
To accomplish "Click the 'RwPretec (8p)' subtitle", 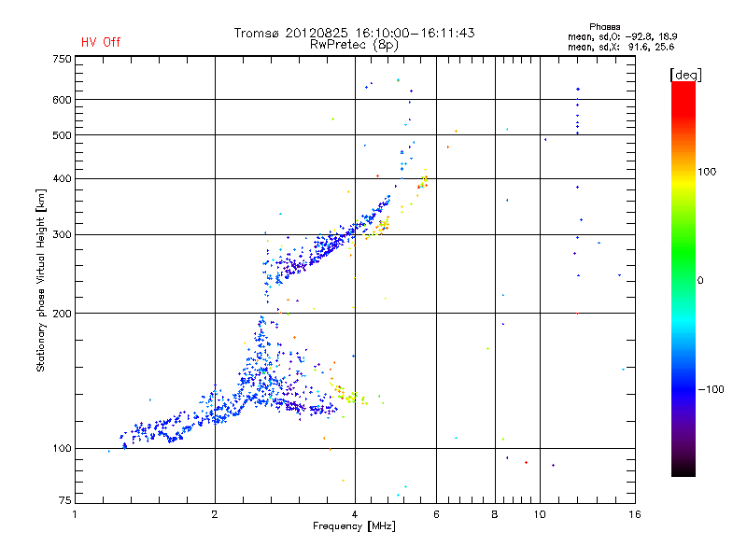I will 354,45.
